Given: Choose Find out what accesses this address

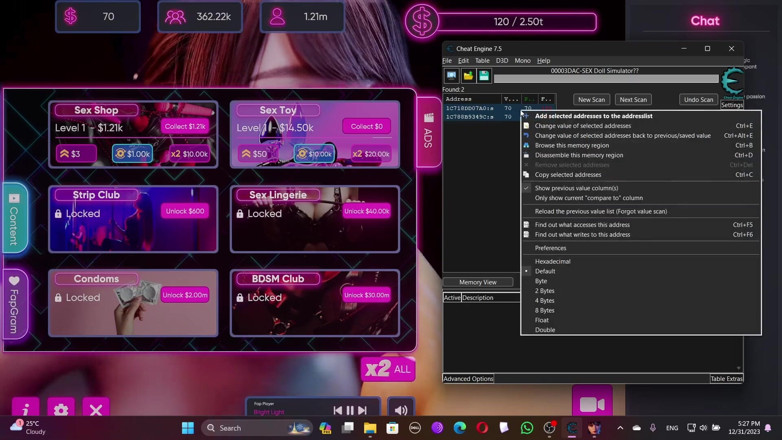Looking at the screenshot, I should click(641, 224).
